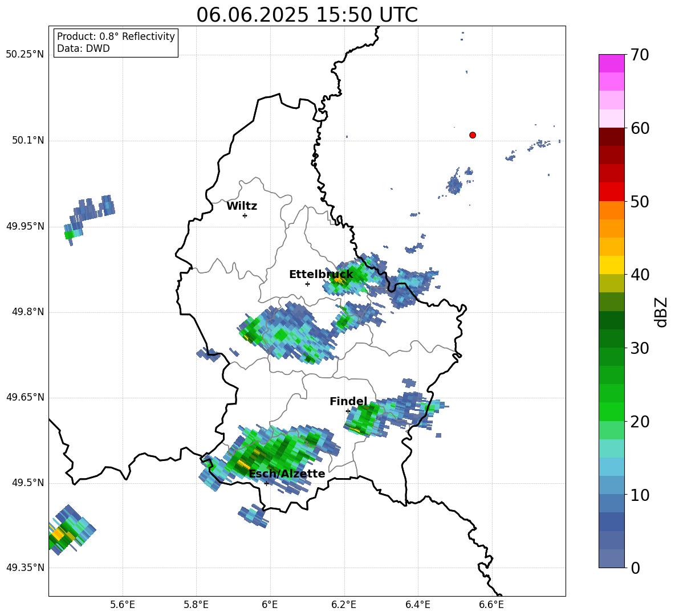
Task: Click the 6.2°E longitude label
Action: 344,605
